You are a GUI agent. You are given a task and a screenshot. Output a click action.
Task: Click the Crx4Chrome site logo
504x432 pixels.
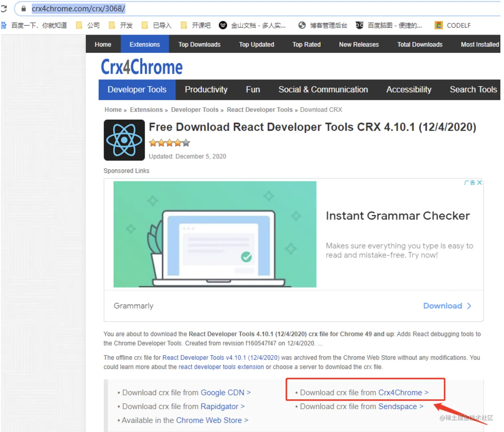142,67
